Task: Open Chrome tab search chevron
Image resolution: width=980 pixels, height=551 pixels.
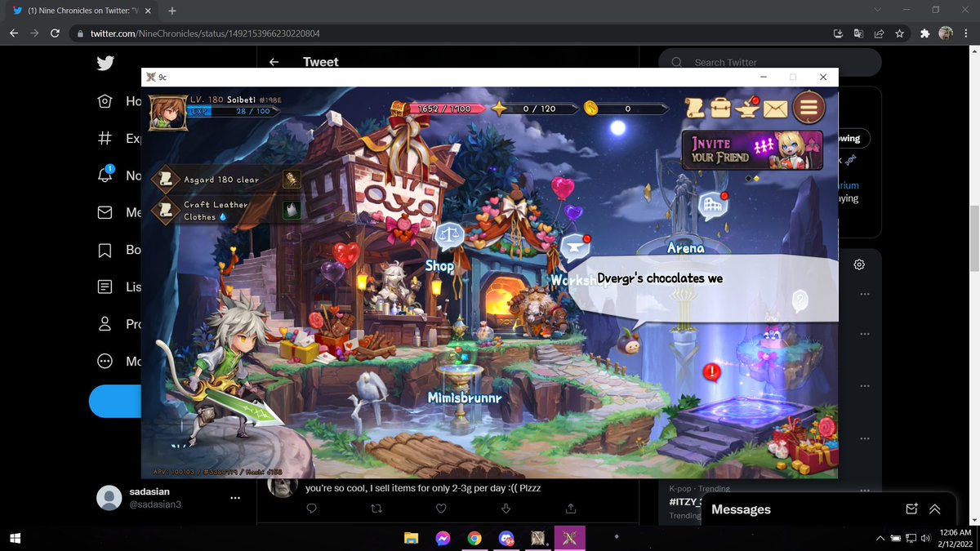Action: coord(876,11)
